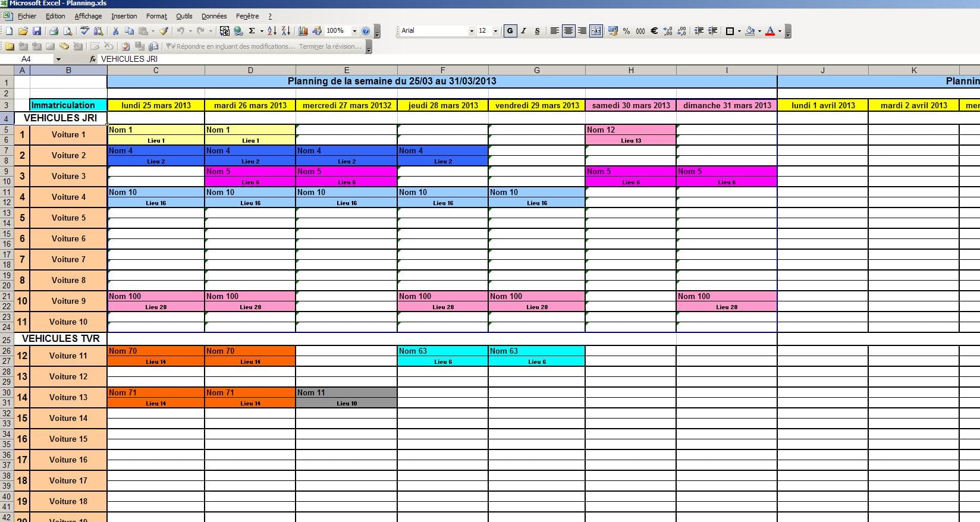The height and width of the screenshot is (522, 980).
Task: Click the AutoSum sigma icon
Action: tap(252, 31)
